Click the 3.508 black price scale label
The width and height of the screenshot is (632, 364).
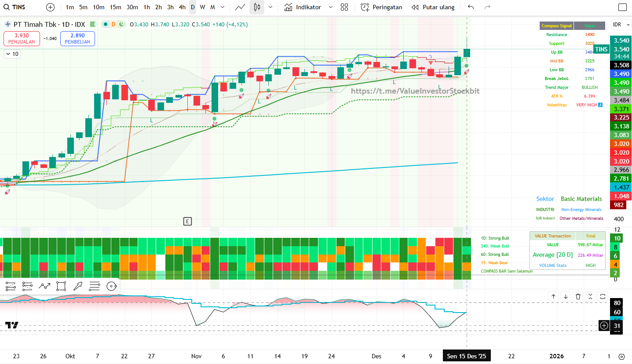click(621, 65)
